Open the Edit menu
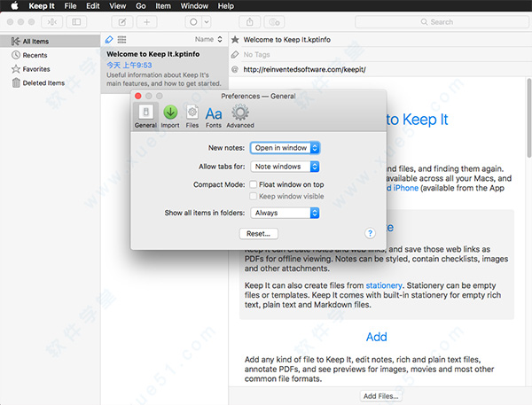 point(92,6)
